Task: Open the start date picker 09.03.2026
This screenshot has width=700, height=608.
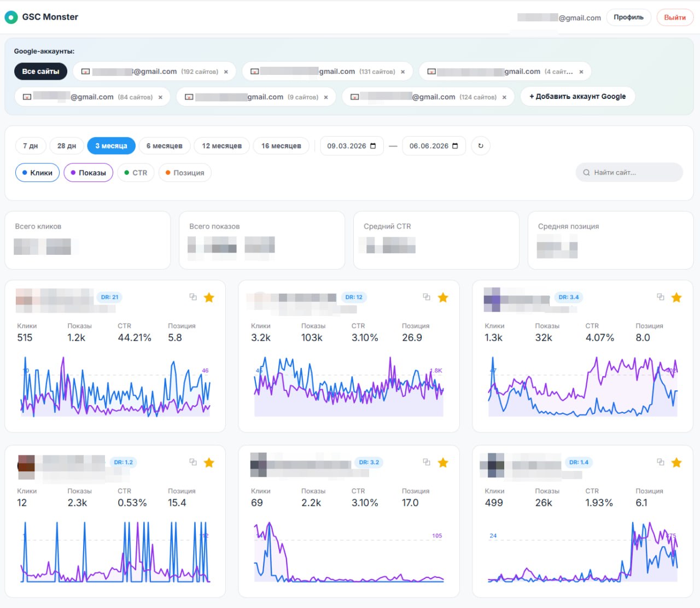Action: pos(352,146)
